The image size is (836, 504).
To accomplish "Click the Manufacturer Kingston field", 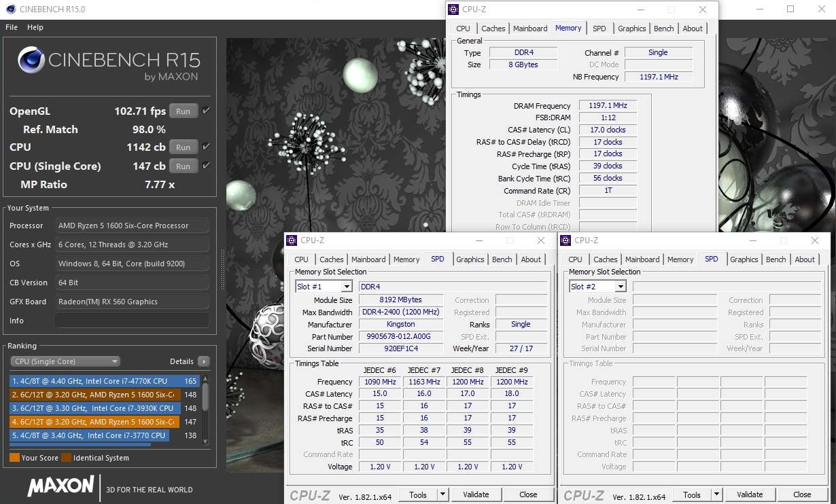I will coord(400,325).
